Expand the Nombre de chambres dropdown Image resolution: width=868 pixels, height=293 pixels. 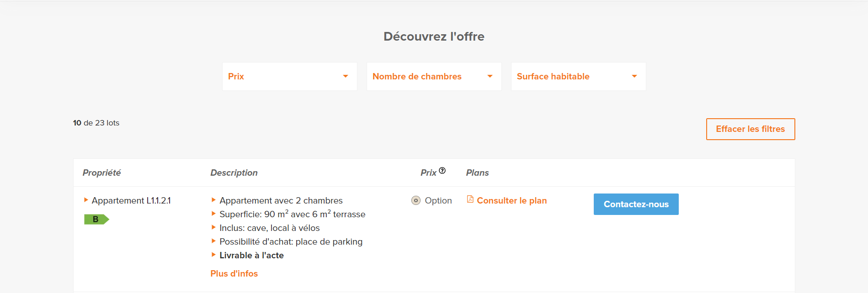click(434, 77)
